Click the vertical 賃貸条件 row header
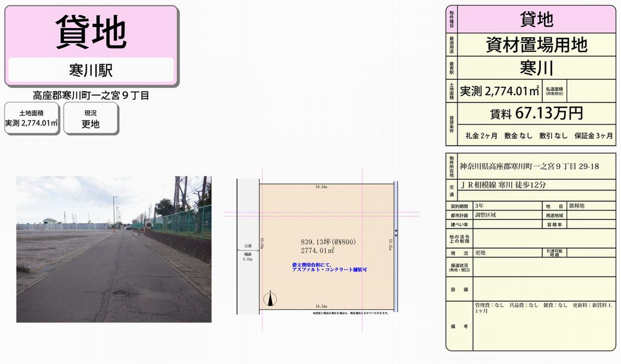This screenshot has width=621, height=364. [x=451, y=124]
